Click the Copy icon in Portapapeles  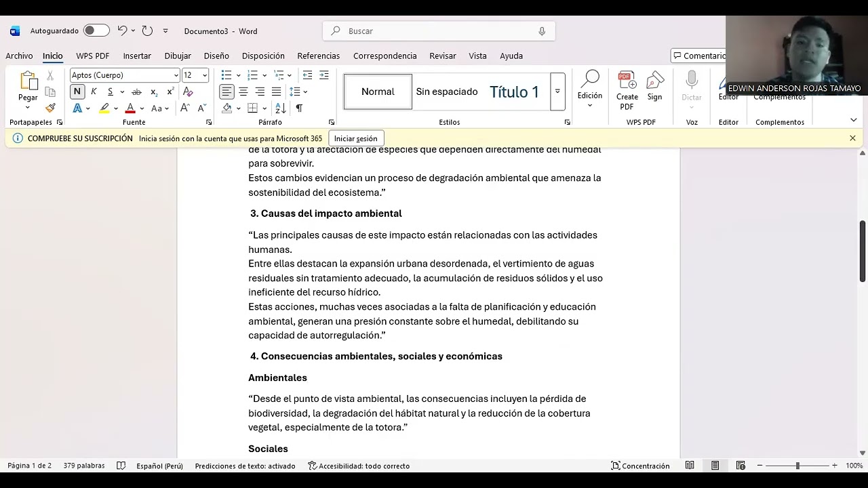coord(50,92)
